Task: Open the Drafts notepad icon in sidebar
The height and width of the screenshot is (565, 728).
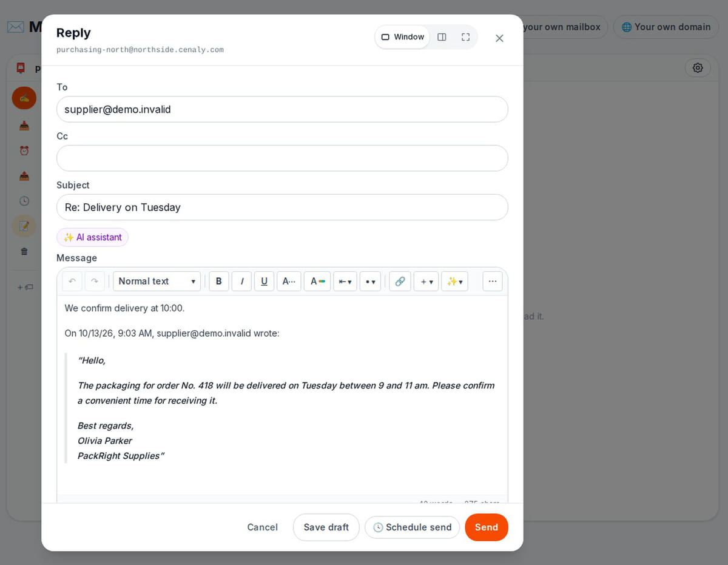Action: (x=24, y=226)
